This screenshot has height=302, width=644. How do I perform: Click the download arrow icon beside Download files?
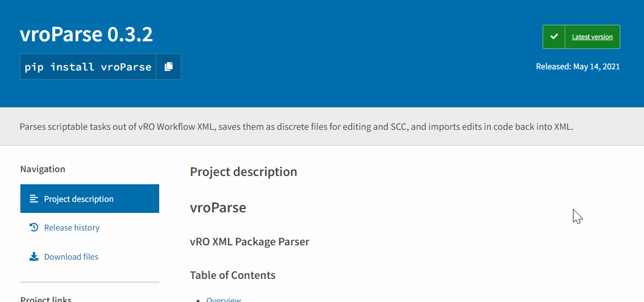(x=34, y=256)
